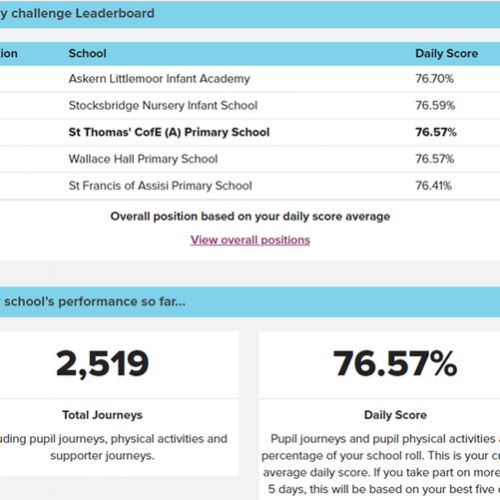Click the school's performance so far heading
This screenshot has height=500, width=500.
[93, 302]
